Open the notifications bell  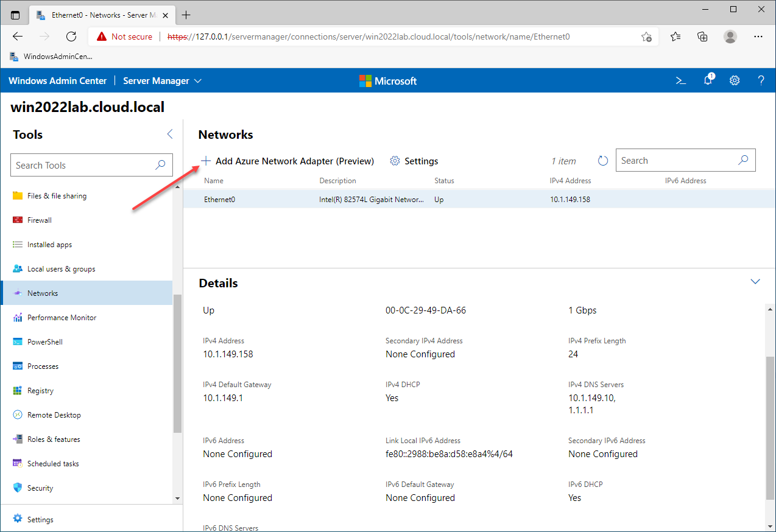(x=708, y=80)
